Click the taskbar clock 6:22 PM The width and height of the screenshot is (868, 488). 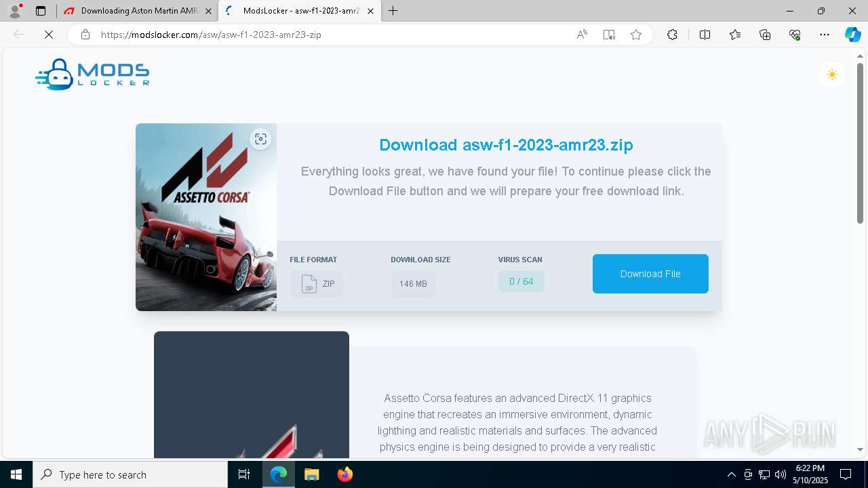point(810,474)
